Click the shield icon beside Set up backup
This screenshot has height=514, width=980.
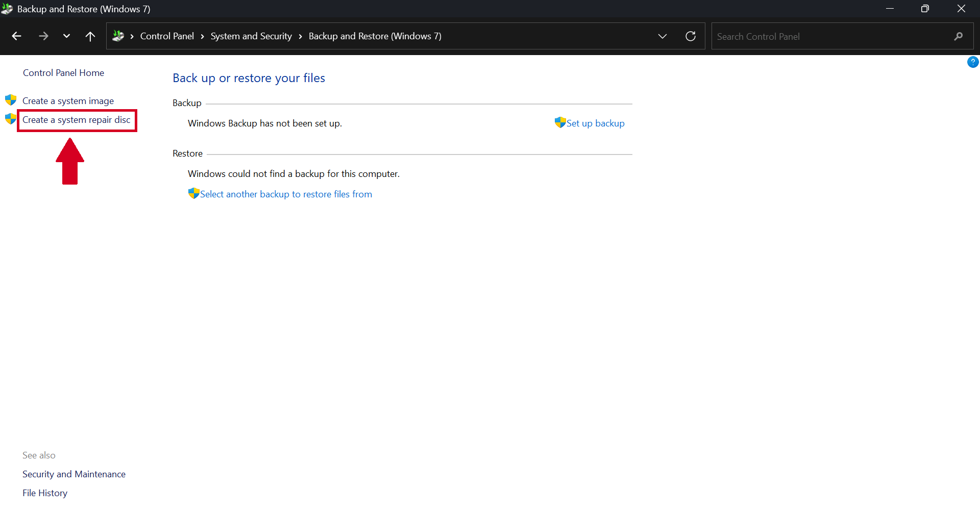[x=560, y=122]
